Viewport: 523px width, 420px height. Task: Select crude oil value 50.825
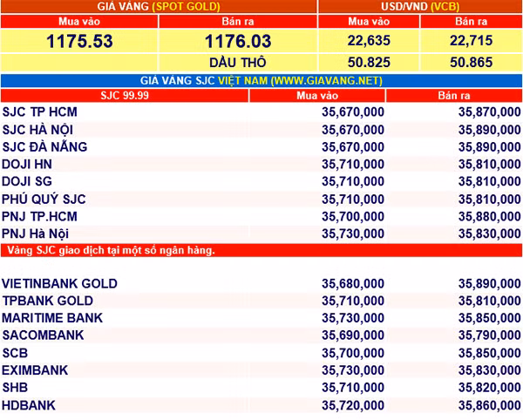(x=369, y=63)
